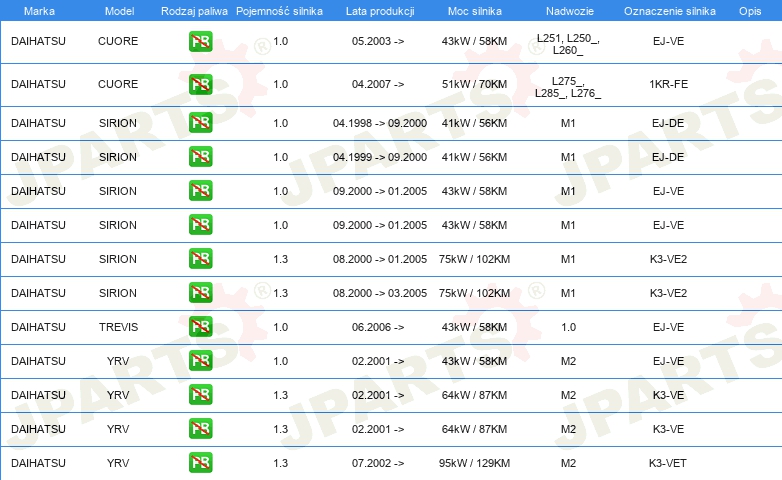Viewport: 782px width, 480px height.
Task: Click the Model column header
Action: (119, 11)
